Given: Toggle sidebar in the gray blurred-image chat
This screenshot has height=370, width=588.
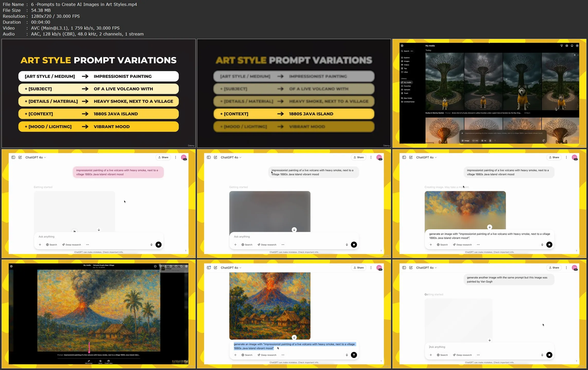Looking at the screenshot, I should tap(209, 157).
